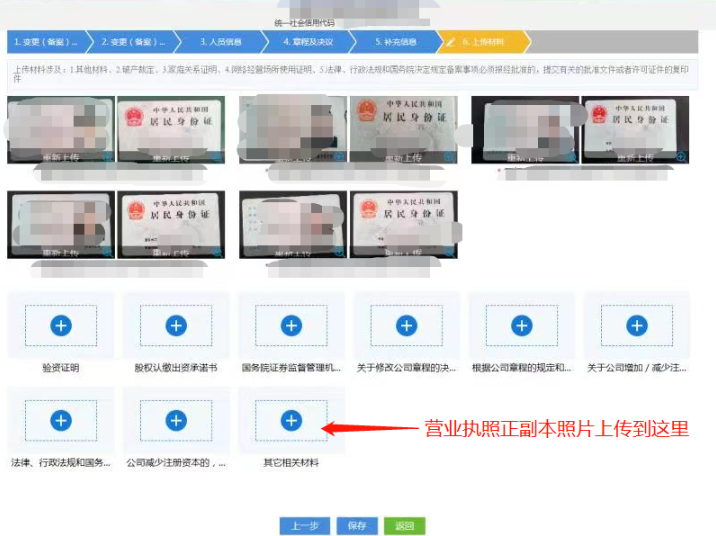The width and height of the screenshot is (716, 536).
Task: Click the 上一步 button
Action: [x=304, y=526]
